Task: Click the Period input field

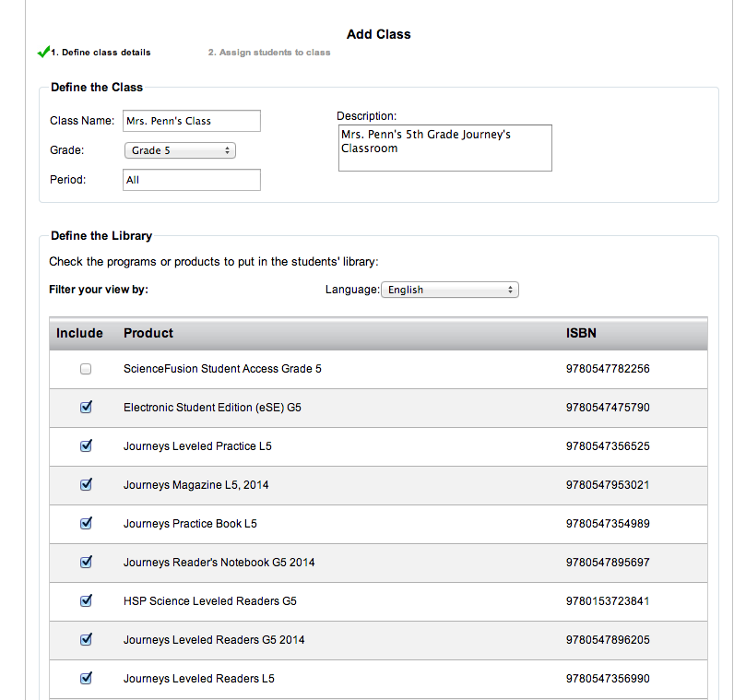Action: 192,180
